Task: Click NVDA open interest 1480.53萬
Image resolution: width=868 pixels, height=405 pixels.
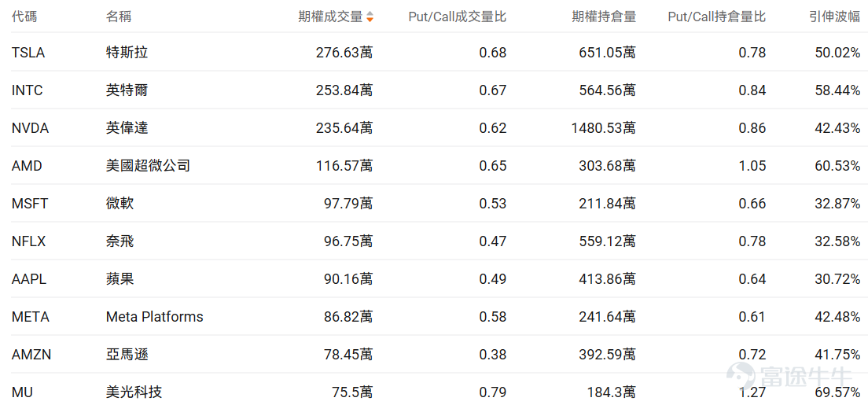Action: click(604, 128)
